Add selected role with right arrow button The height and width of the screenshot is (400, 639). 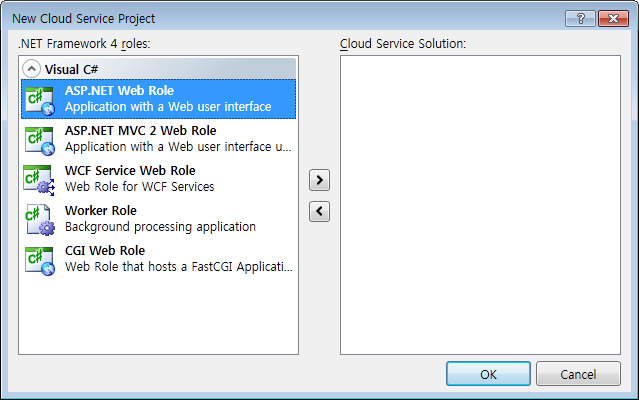point(319,180)
